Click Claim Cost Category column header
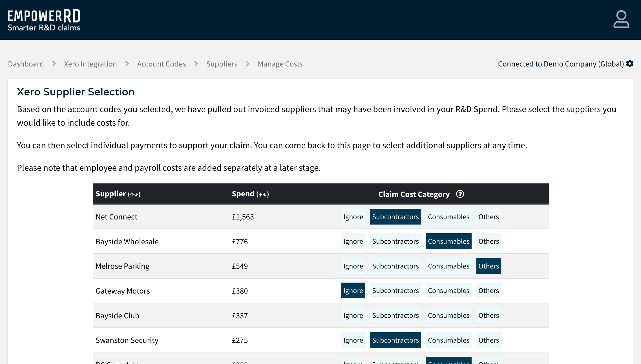Image resolution: width=641 pixels, height=364 pixels. (414, 194)
